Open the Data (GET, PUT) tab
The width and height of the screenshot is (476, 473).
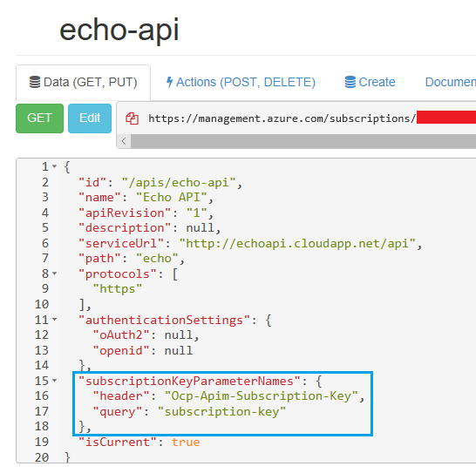(83, 82)
